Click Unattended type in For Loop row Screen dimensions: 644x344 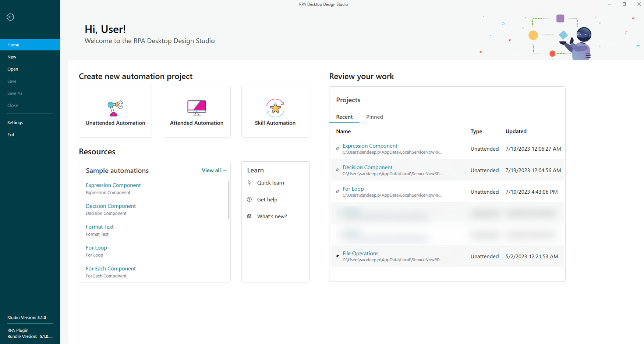485,192
